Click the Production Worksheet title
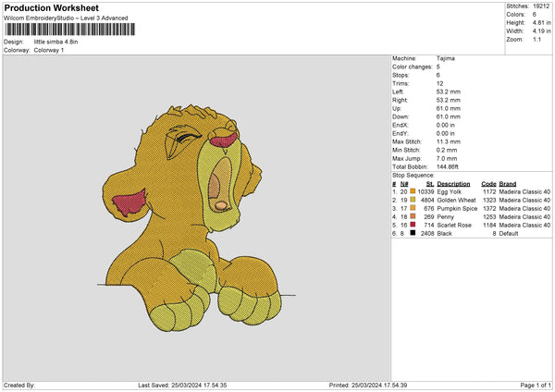The height and width of the screenshot is (392, 555). click(51, 7)
